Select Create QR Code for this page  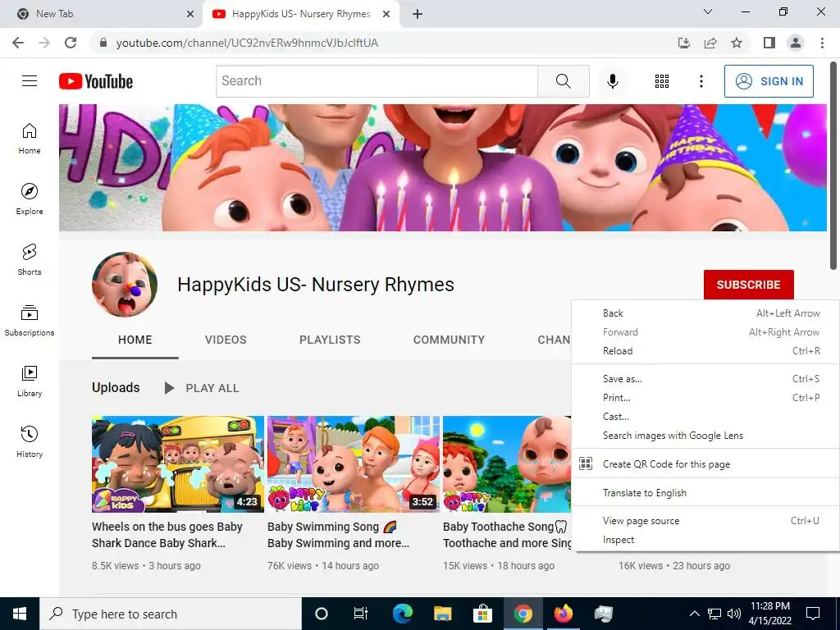click(705, 464)
